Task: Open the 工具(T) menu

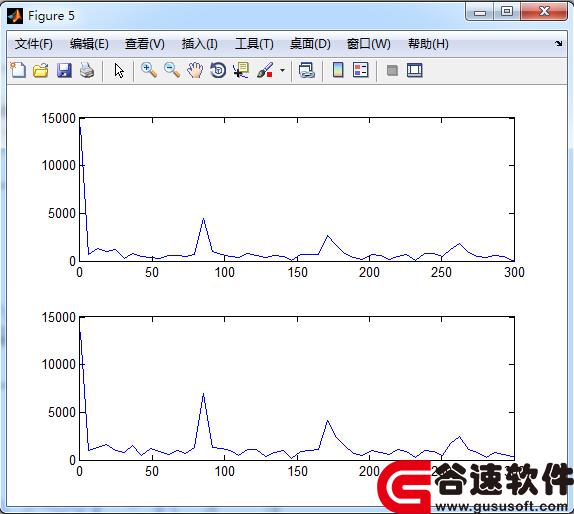Action: 254,44
